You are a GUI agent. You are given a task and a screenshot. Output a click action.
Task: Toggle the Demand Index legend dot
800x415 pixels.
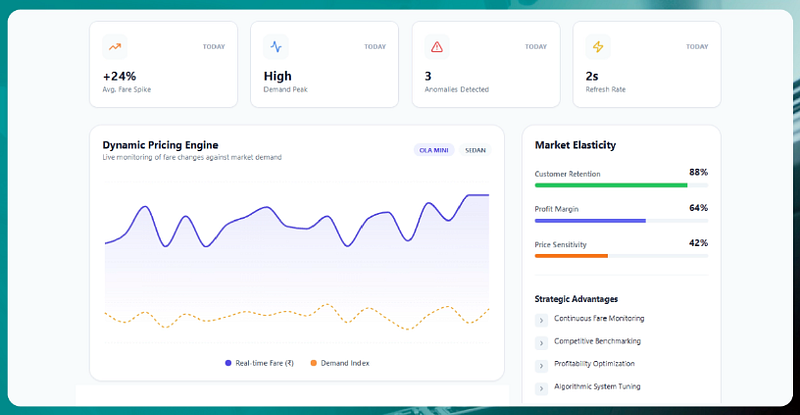tap(313, 363)
